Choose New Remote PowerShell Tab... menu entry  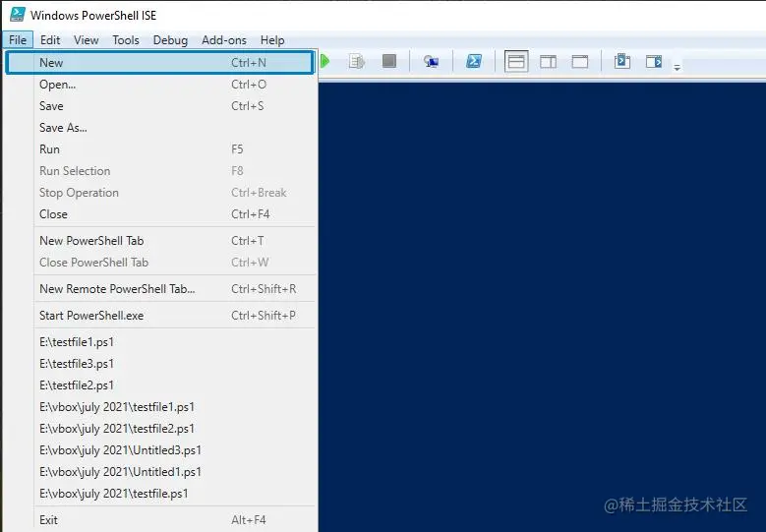click(x=159, y=289)
